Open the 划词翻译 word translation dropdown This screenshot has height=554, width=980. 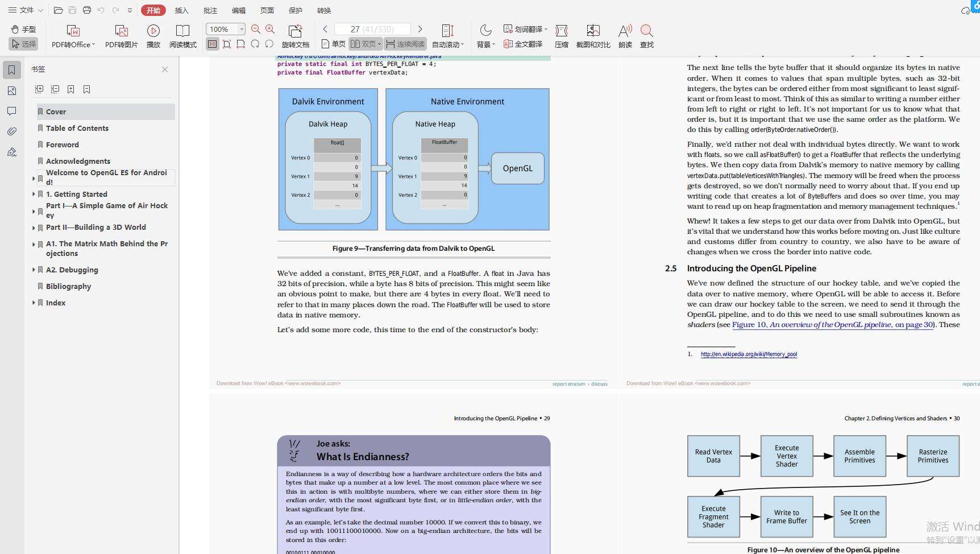[x=525, y=29]
